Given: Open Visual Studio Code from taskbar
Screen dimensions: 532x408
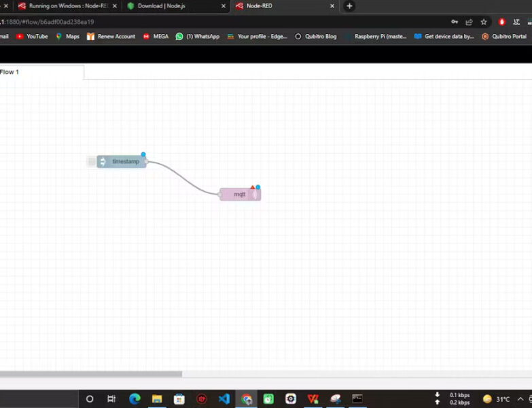Looking at the screenshot, I should (224, 399).
